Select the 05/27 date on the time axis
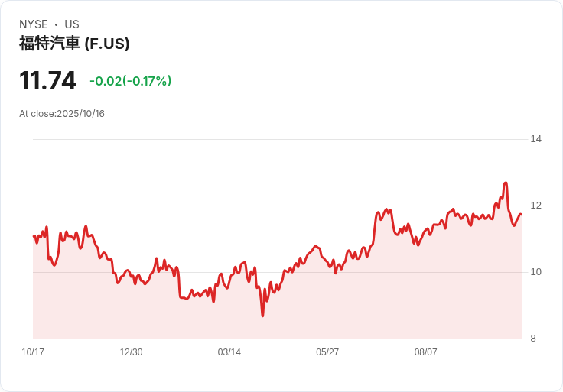The width and height of the screenshot is (563, 392). click(327, 352)
